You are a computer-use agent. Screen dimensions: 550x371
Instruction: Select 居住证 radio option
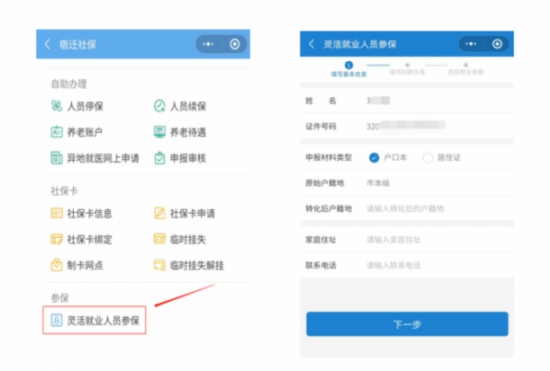click(x=428, y=158)
